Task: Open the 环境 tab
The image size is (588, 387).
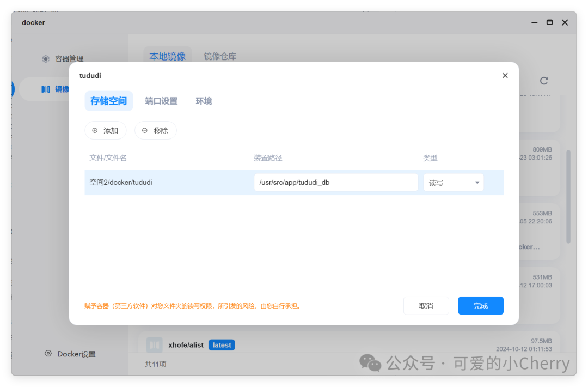Action: (204, 101)
